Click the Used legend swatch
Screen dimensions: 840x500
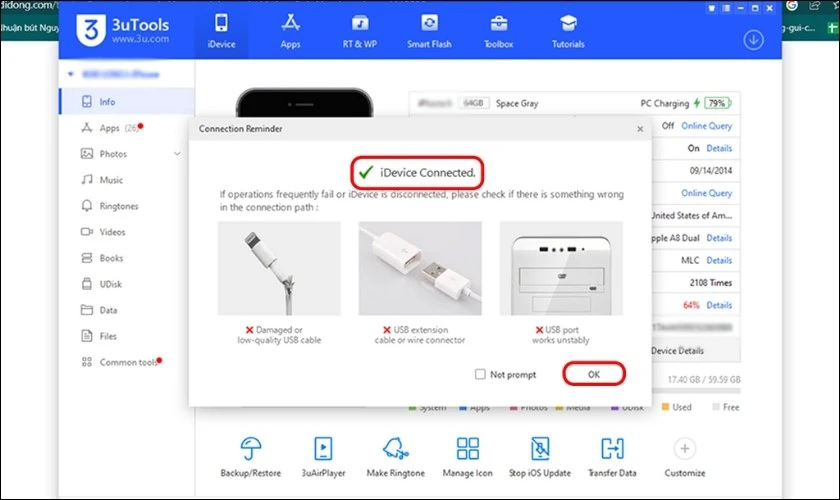click(665, 407)
